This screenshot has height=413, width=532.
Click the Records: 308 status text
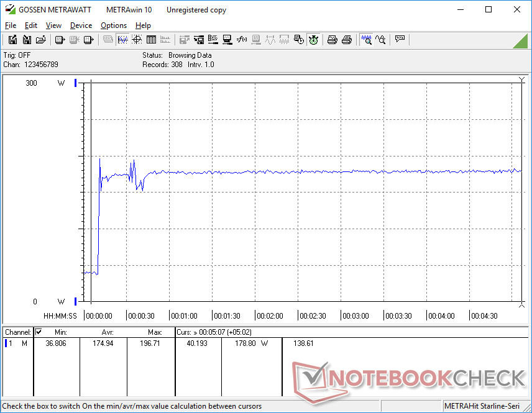coord(162,65)
